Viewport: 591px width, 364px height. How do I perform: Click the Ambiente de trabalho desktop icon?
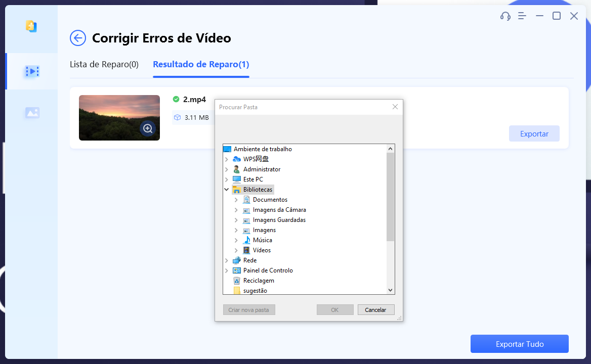point(227,149)
